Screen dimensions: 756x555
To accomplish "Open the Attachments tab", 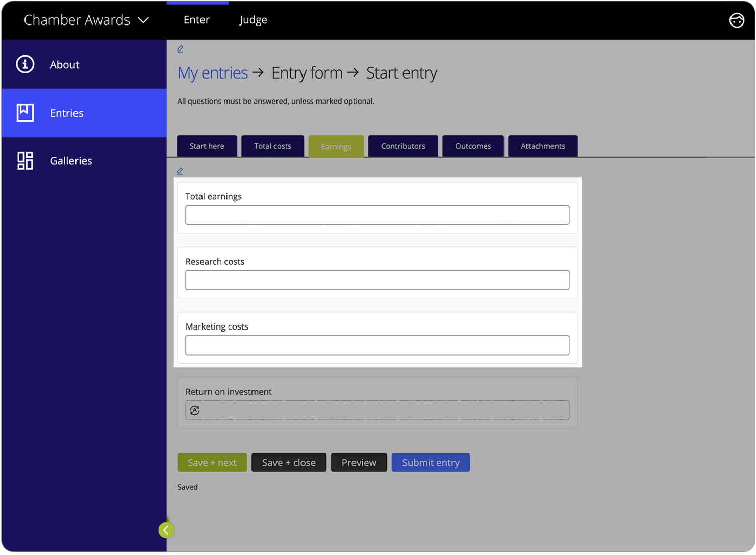I will (542, 146).
